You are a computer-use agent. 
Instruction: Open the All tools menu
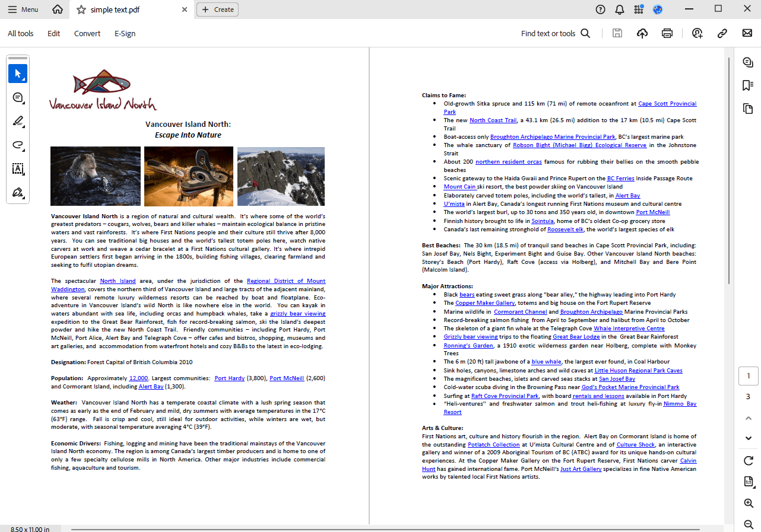pyautogui.click(x=21, y=33)
